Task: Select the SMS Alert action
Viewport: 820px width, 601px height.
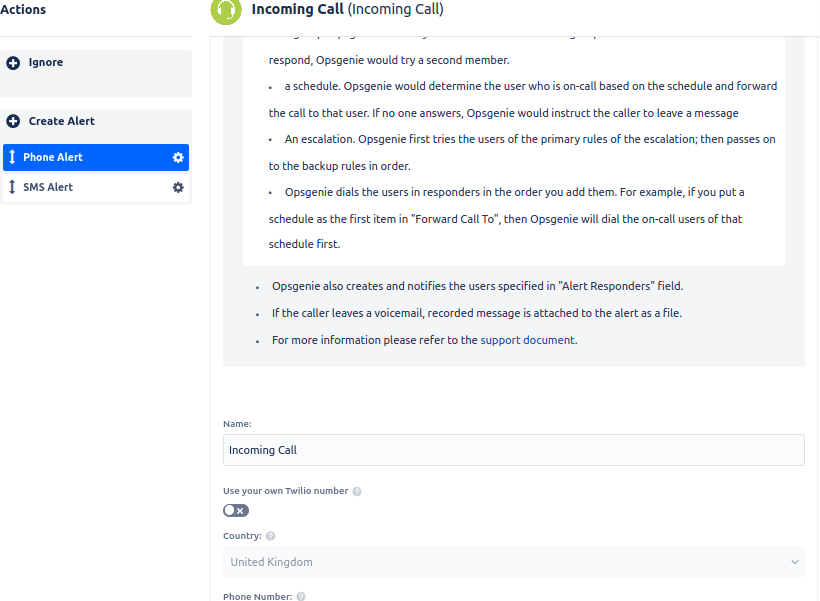Action: [x=96, y=187]
